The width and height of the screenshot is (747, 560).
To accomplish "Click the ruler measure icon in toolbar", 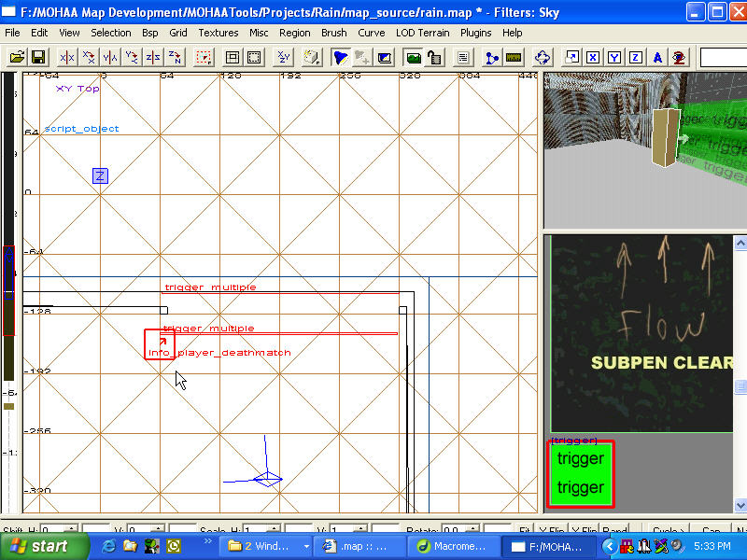I will click(x=514, y=58).
